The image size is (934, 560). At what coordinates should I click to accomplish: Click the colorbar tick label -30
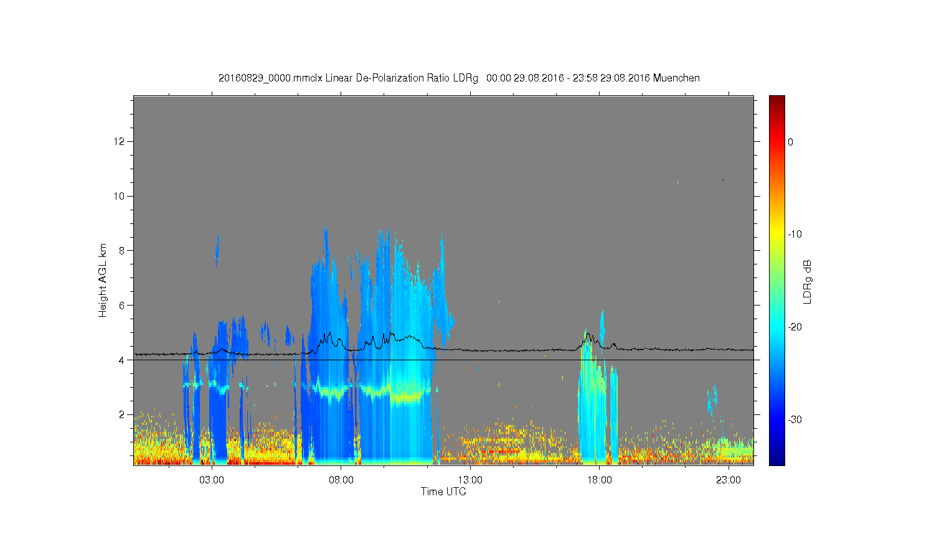point(795,420)
